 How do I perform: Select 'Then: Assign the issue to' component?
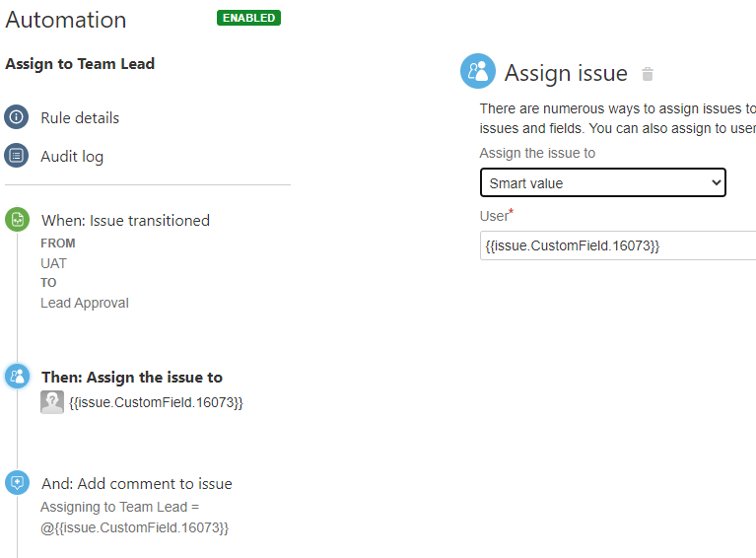[x=132, y=378]
